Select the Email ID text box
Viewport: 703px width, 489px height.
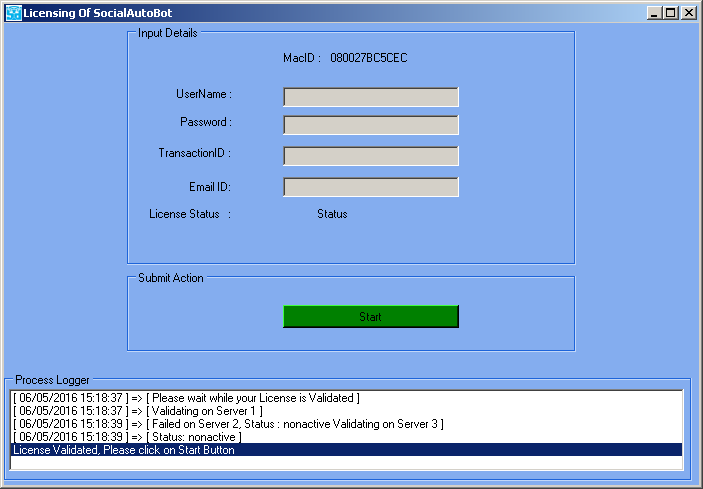tap(371, 187)
